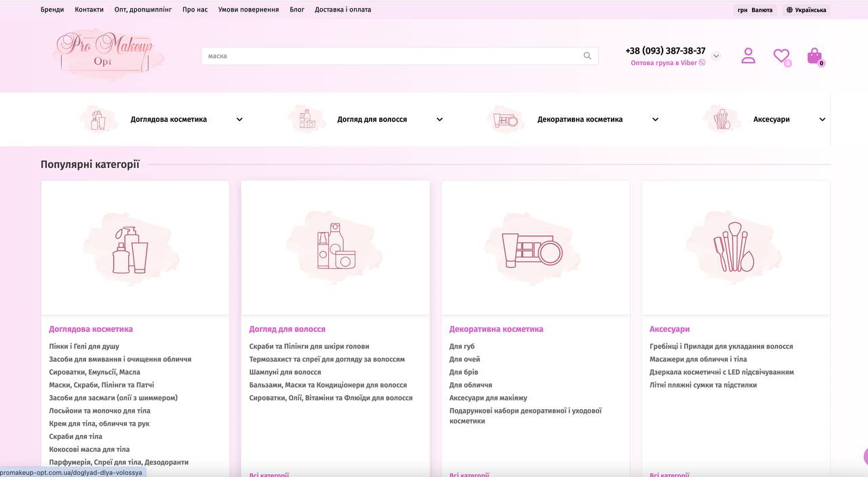The image size is (868, 477).
Task: Open the Доставка і оплата menu item
Action: (x=343, y=9)
